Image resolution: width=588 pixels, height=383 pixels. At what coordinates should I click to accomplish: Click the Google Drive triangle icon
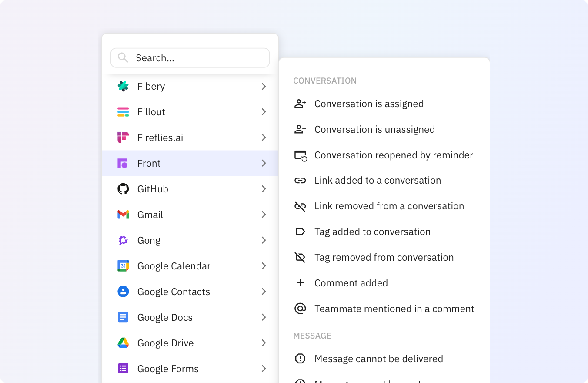point(123,343)
